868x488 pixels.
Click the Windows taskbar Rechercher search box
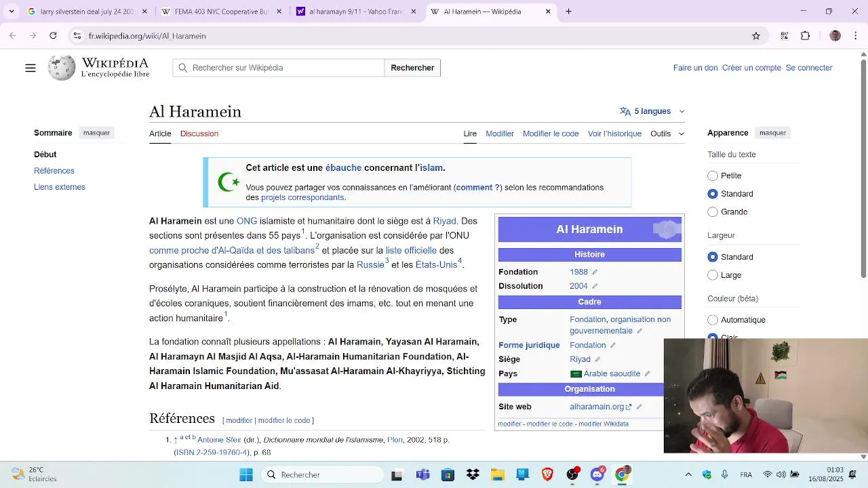322,474
